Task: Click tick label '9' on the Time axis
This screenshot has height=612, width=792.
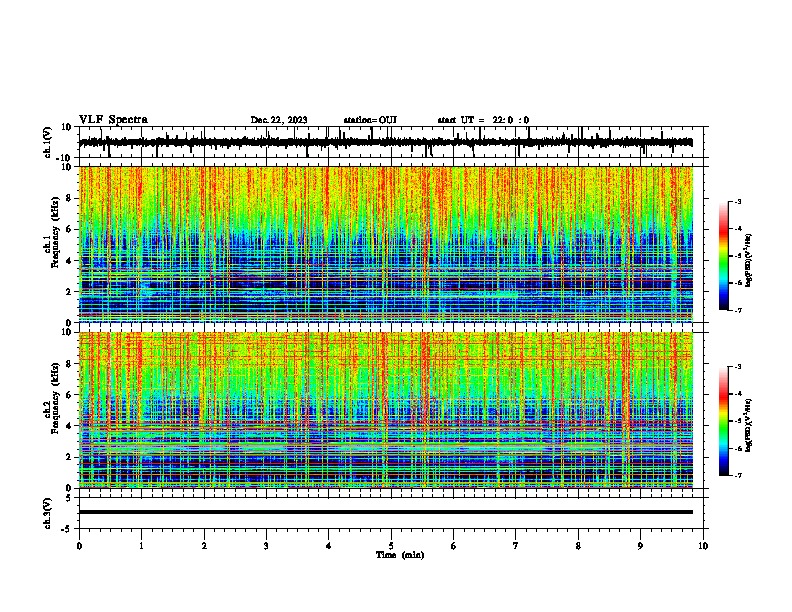Action: [x=640, y=546]
